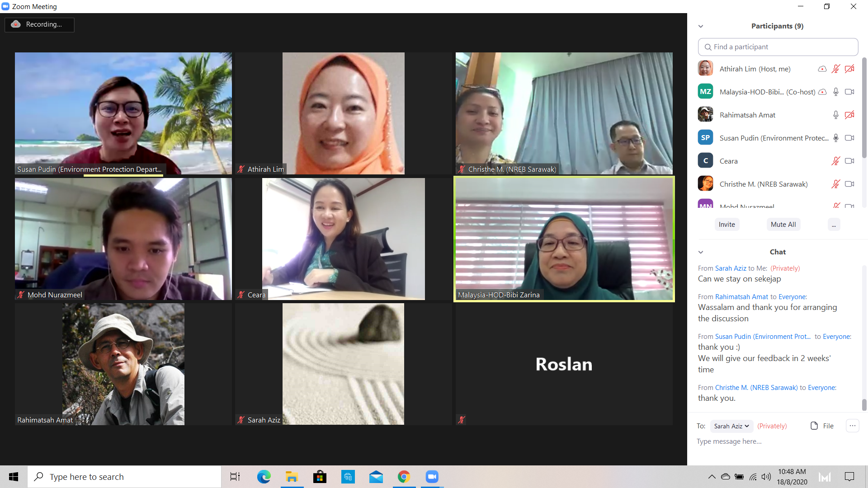Viewport: 868px width, 488px height.
Task: Click Rahimatsah Amat's avatar photo in list
Action: [705, 115]
